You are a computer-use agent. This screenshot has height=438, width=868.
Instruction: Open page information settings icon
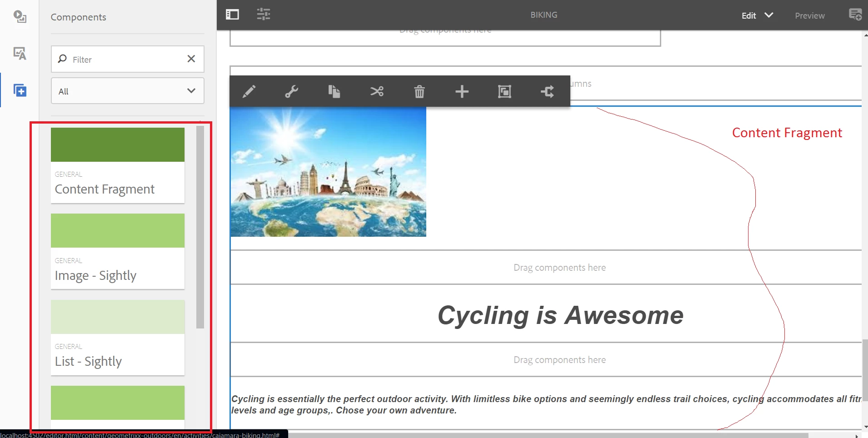pyautogui.click(x=264, y=15)
